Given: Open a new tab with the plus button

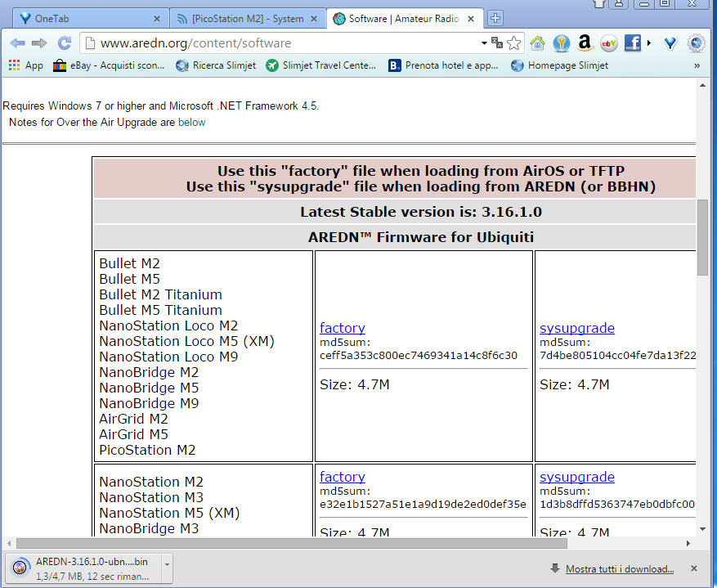Looking at the screenshot, I should (495, 18).
